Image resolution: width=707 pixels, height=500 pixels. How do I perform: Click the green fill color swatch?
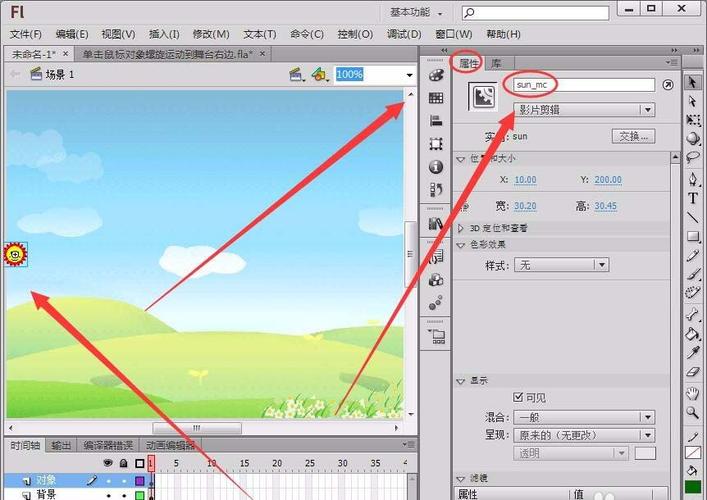coord(693,487)
